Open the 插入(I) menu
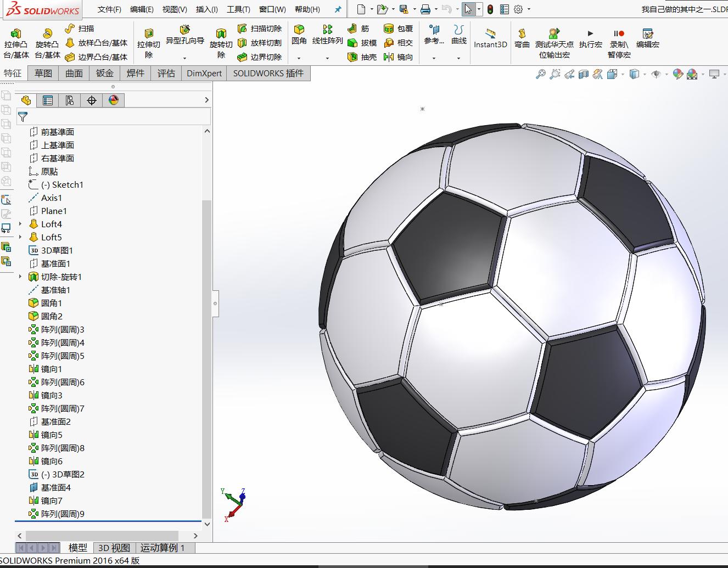Viewport: 728px width, 568px height. click(x=205, y=9)
